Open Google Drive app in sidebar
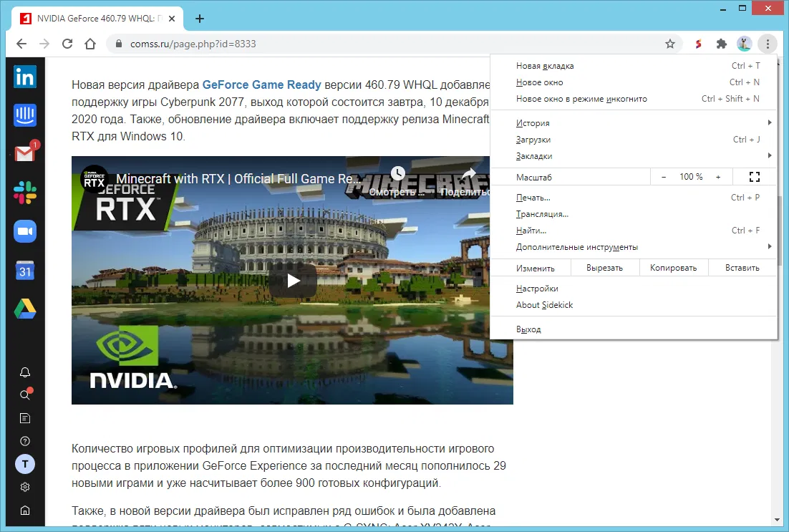789x532 pixels. tap(24, 309)
